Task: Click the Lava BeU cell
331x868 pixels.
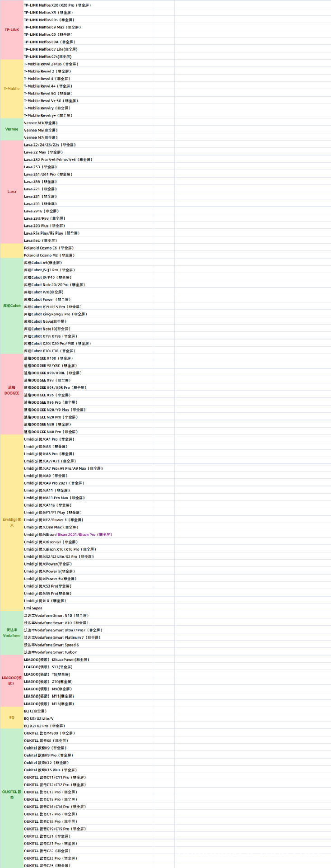Action: [88, 241]
